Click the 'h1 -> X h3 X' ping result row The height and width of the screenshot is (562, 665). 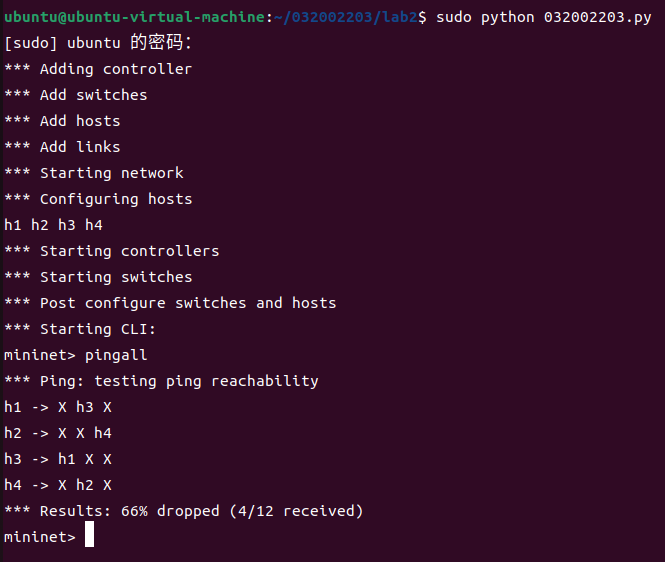(58, 407)
